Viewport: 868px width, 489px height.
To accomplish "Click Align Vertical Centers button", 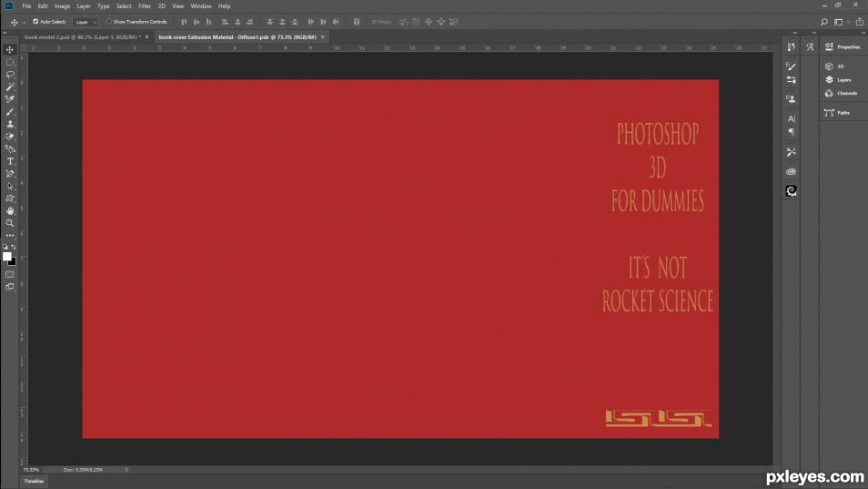I will tap(196, 22).
